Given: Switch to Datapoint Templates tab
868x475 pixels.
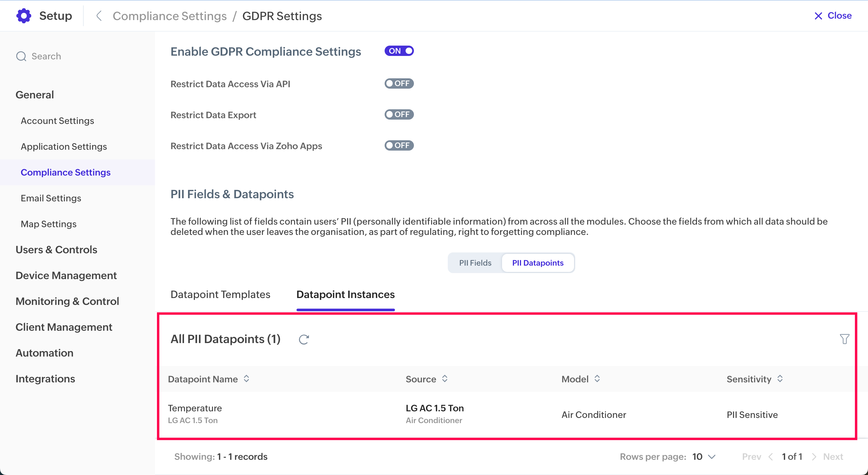Looking at the screenshot, I should (220, 294).
